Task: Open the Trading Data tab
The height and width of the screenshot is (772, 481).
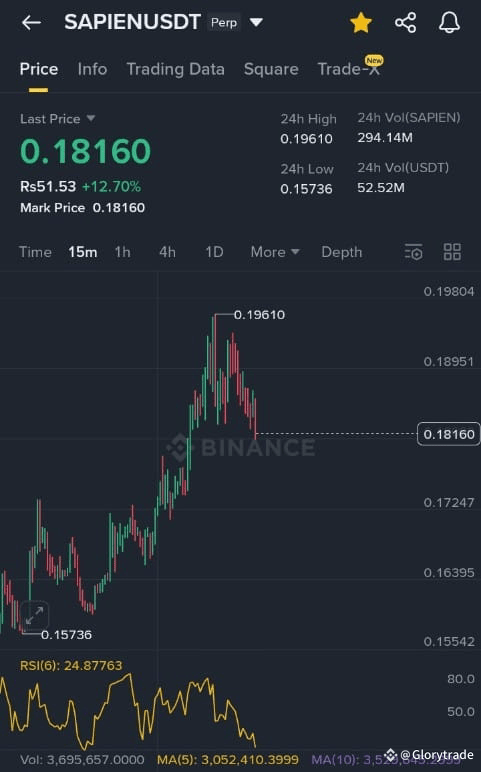Action: (175, 69)
